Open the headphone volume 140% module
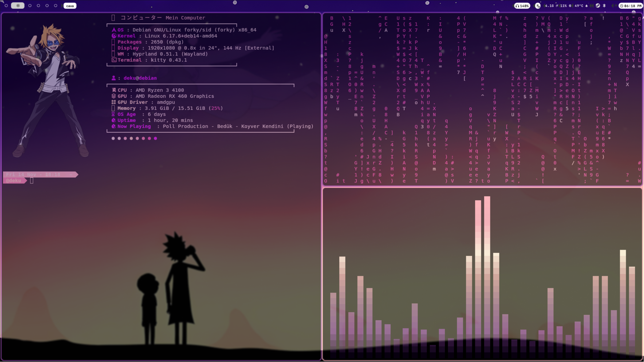The width and height of the screenshot is (644, 362). pyautogui.click(x=522, y=6)
